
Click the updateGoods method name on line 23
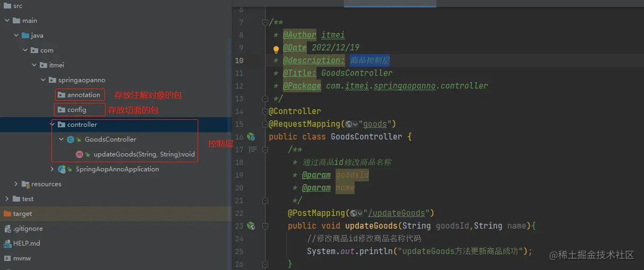click(372, 226)
